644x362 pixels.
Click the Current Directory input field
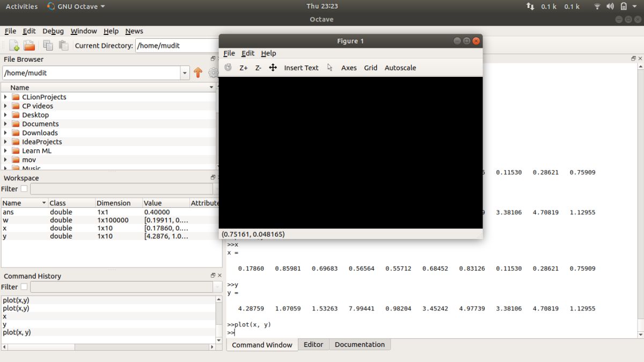[177, 46]
